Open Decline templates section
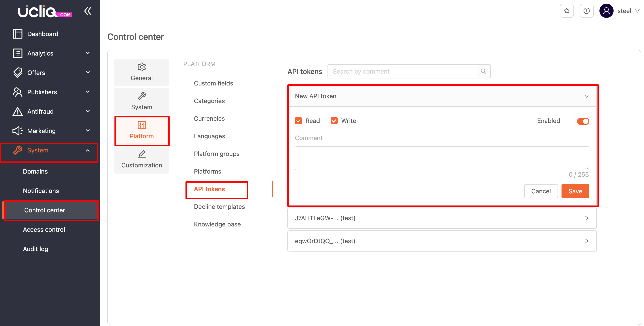The height and width of the screenshot is (326, 644). pyautogui.click(x=219, y=207)
